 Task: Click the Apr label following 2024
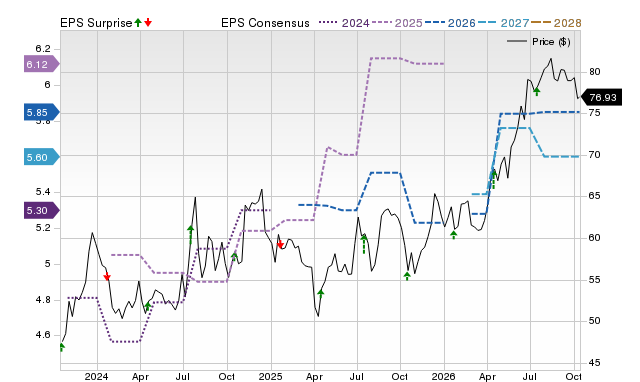140,376
